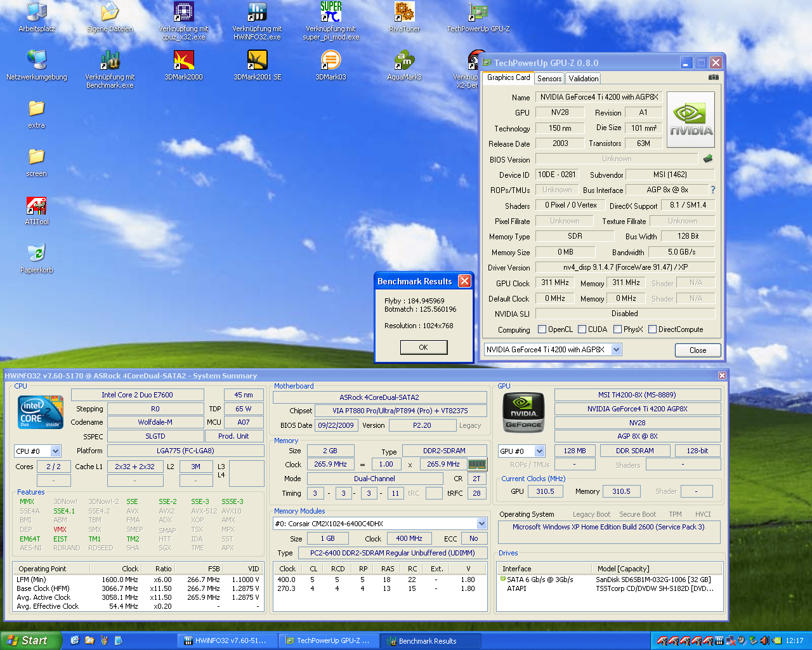Open the CPU #0 selector dropdown
Screen dimensions: 812x650
tap(55, 451)
